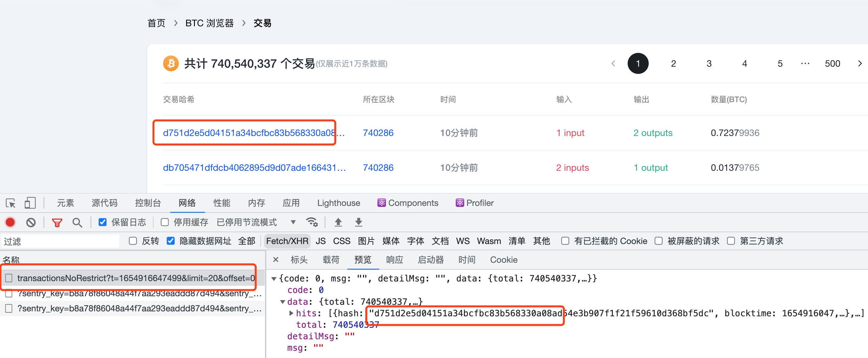The image size is (868, 358).
Task: Enable the third-party requests checkbox
Action: tap(731, 241)
